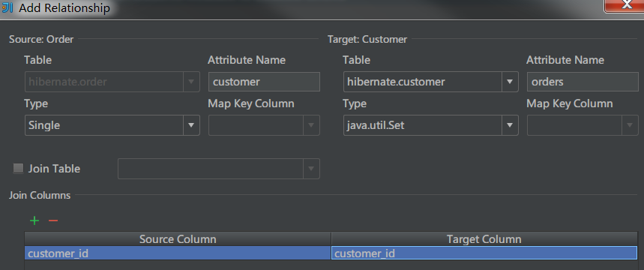Edit target Attribute Name field orders
644x270 pixels.
click(583, 82)
